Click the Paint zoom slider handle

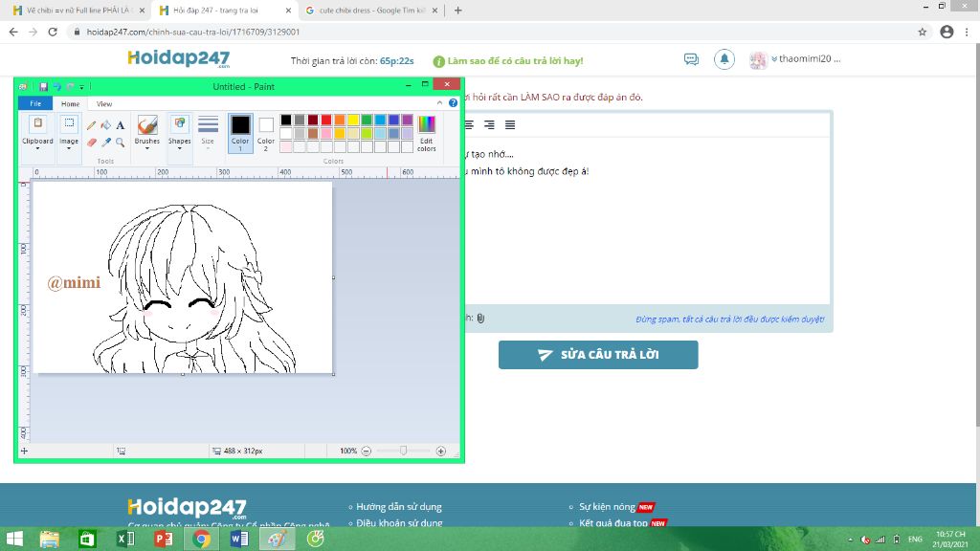click(x=403, y=451)
